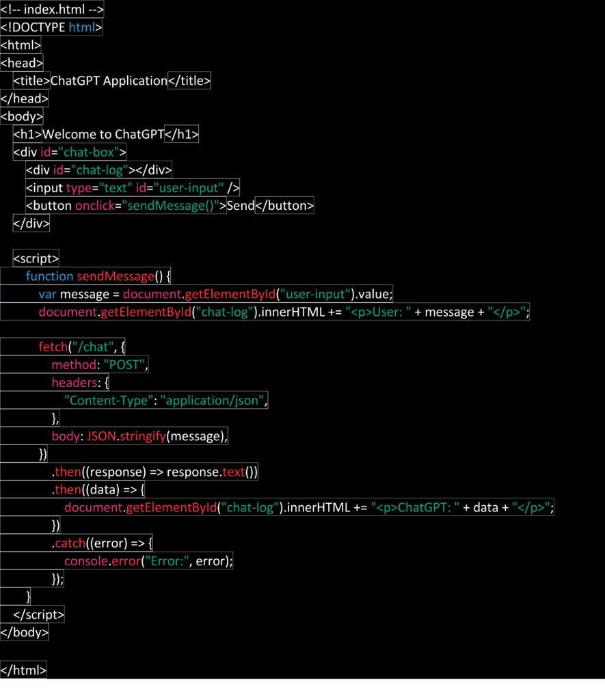The width and height of the screenshot is (605, 700).
Task: Select the chat-log div element
Action: tap(96, 170)
